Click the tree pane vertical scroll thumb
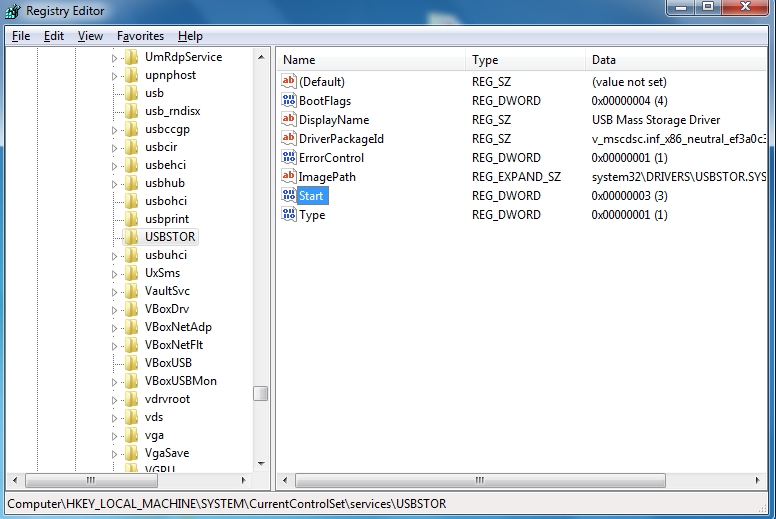Viewport: 776px width, 519px height. 260,393
